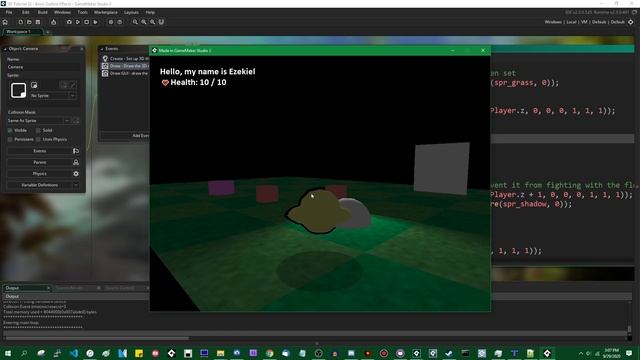This screenshot has height=360, width=640.
Task: Open the GameMaker Start Page home icon
Action: [x=5, y=22]
